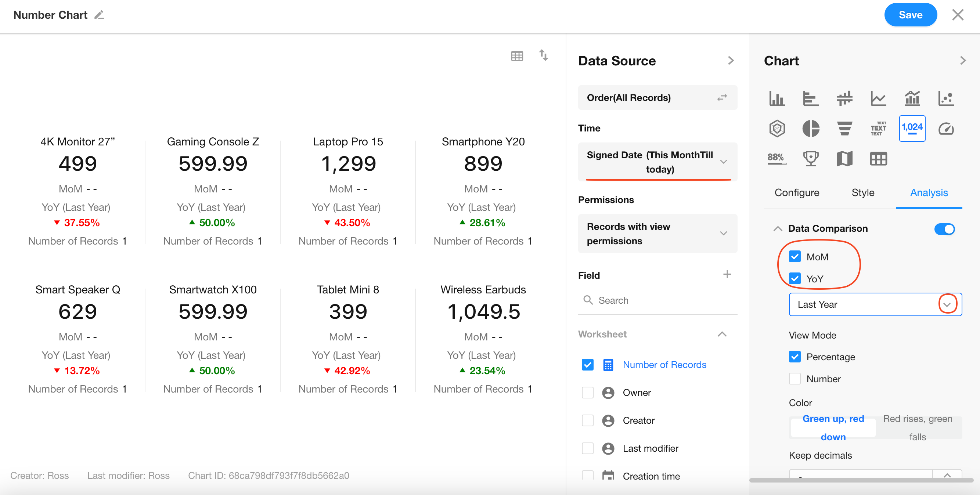This screenshot has width=980, height=495.
Task: Select the scatter plot chart icon
Action: tap(946, 98)
